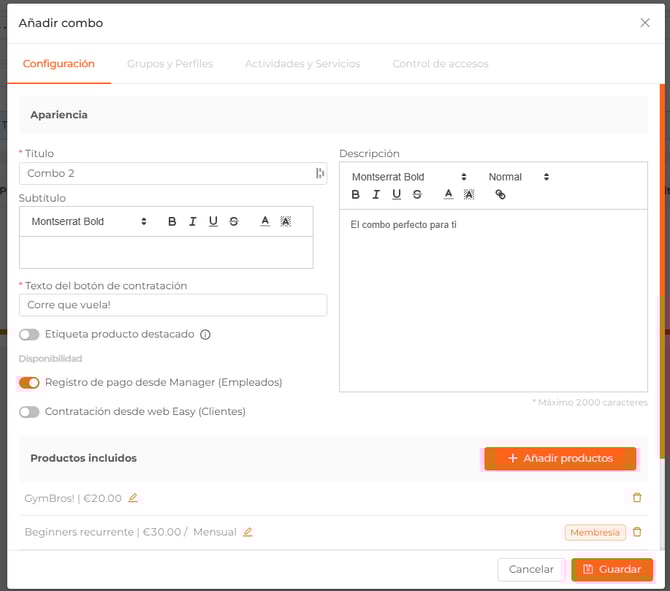Open the Normal text size dropdown
The height and width of the screenshot is (591, 670).
click(x=518, y=177)
